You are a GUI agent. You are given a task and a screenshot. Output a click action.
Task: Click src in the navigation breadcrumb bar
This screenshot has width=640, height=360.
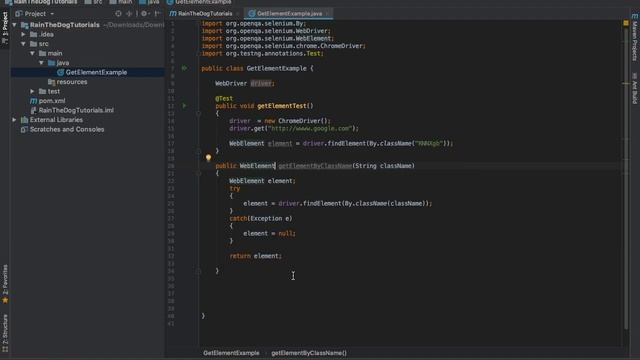pyautogui.click(x=94, y=2)
